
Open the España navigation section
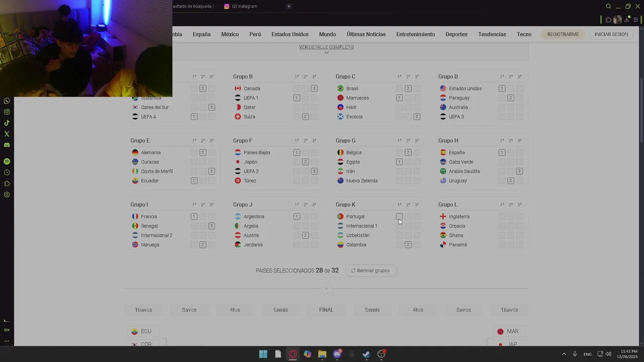(x=201, y=34)
